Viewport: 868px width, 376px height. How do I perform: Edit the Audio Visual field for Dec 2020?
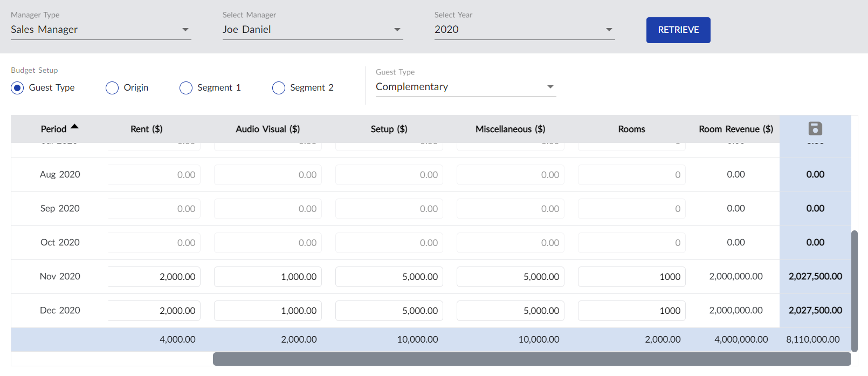(268, 311)
